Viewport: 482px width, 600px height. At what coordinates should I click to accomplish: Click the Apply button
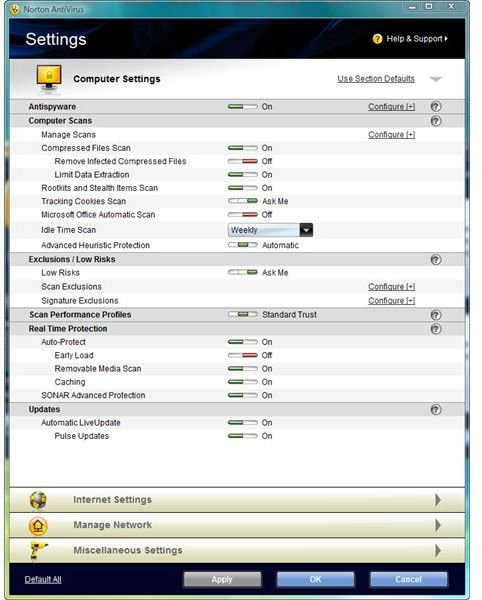click(222, 579)
